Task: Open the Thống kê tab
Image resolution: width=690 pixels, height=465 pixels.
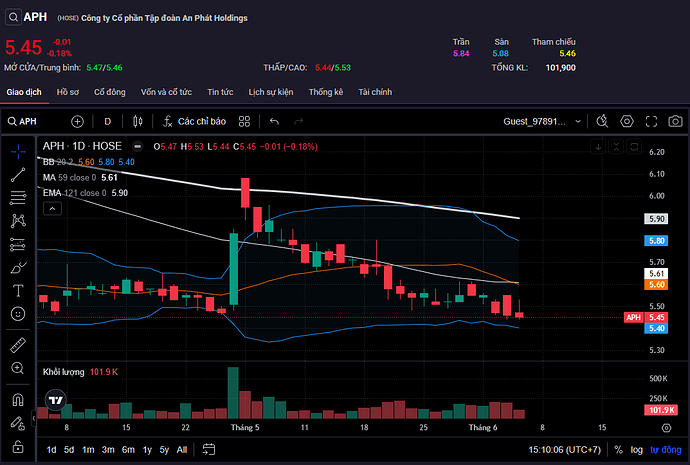Action: click(326, 92)
